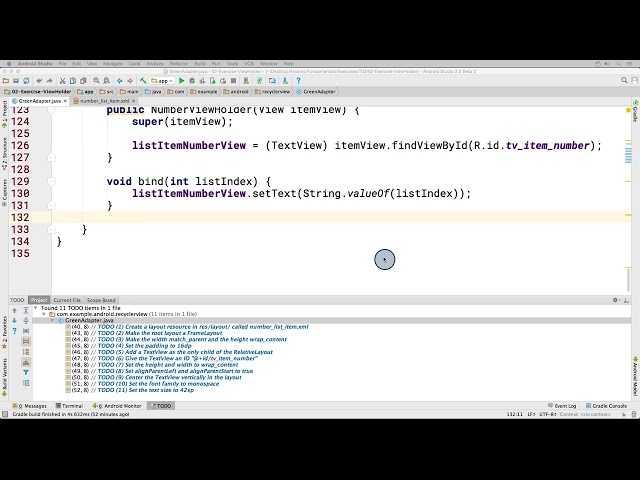The image size is (640, 480).
Task: Open the Help question mark in toolbar
Action: coord(298,81)
